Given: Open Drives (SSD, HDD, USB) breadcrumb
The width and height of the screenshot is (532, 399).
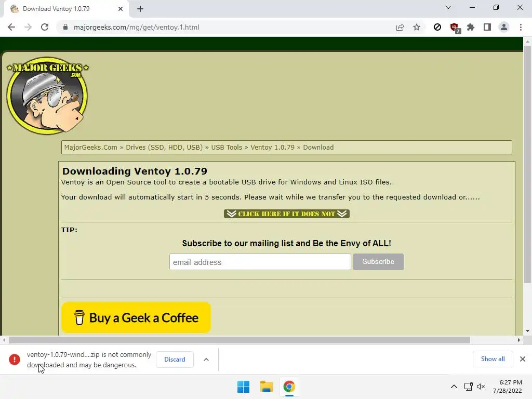Looking at the screenshot, I should pyautogui.click(x=164, y=147).
